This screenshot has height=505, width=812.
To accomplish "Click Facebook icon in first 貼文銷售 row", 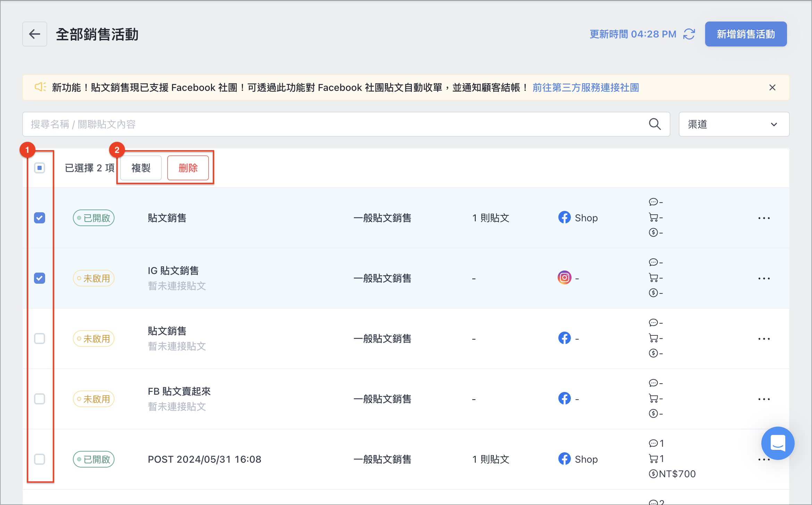I will click(x=564, y=217).
